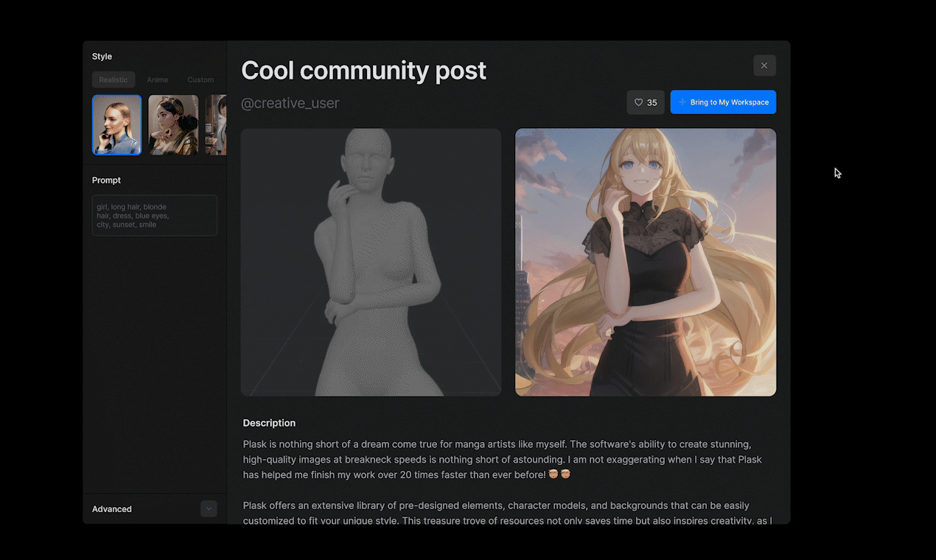Expand the Advanced section chevron
This screenshot has width=936, height=560.
(209, 508)
